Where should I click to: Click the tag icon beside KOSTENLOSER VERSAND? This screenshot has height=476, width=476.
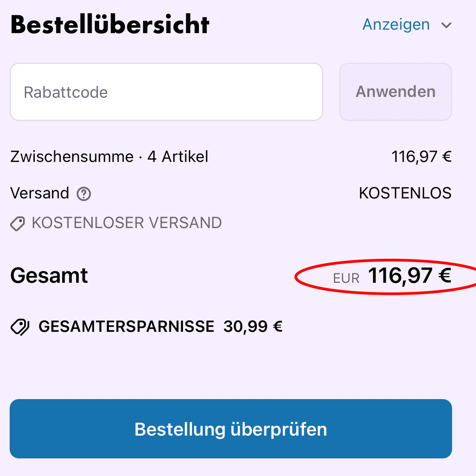pyautogui.click(x=18, y=224)
